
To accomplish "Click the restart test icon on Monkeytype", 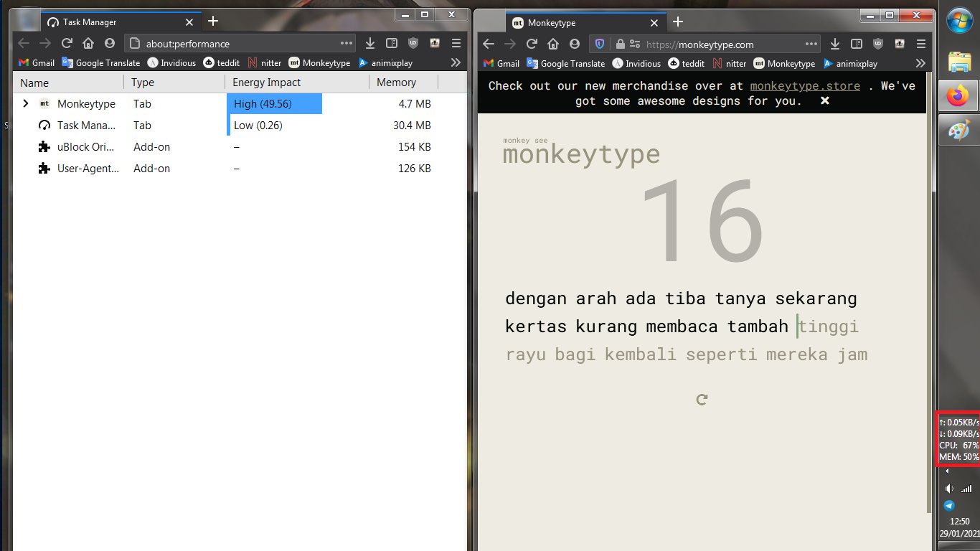I will pyautogui.click(x=701, y=399).
